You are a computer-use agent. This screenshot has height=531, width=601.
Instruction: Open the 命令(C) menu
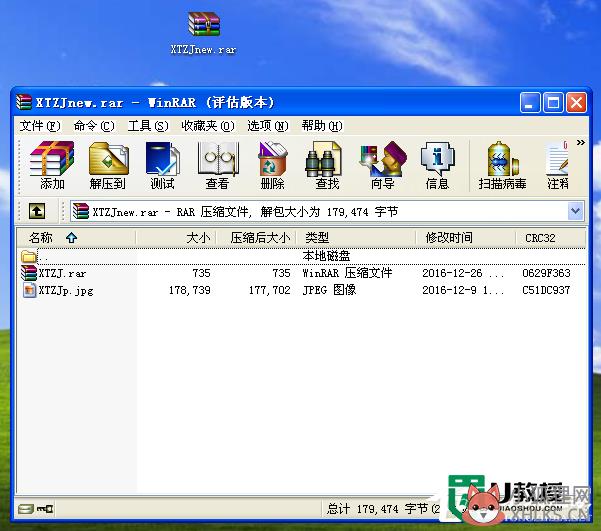(x=94, y=126)
